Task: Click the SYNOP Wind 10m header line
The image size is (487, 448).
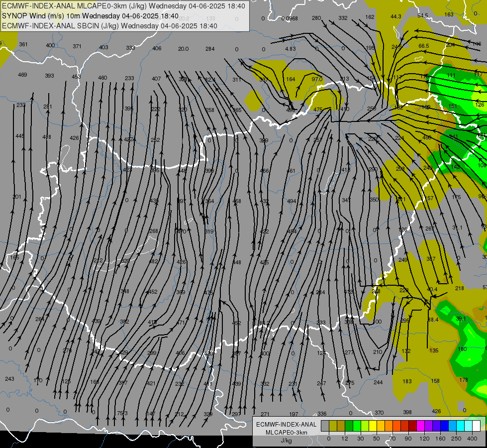Action: pos(90,16)
